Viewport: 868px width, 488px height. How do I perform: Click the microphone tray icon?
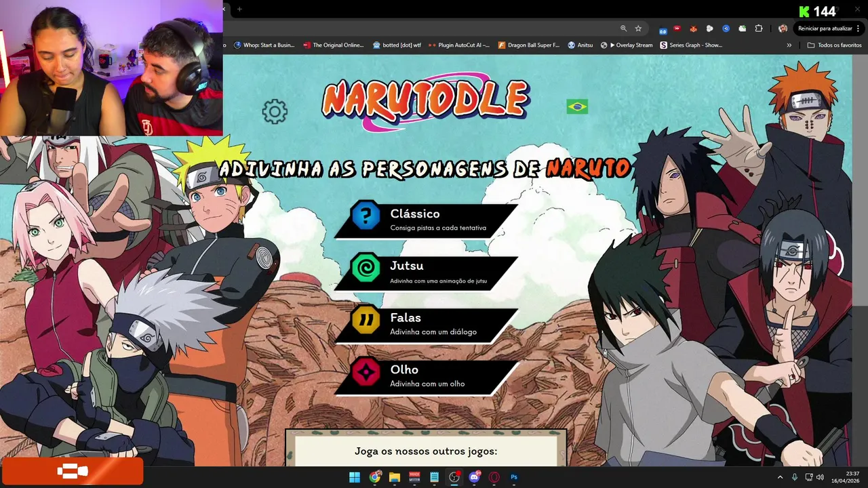[x=795, y=477]
